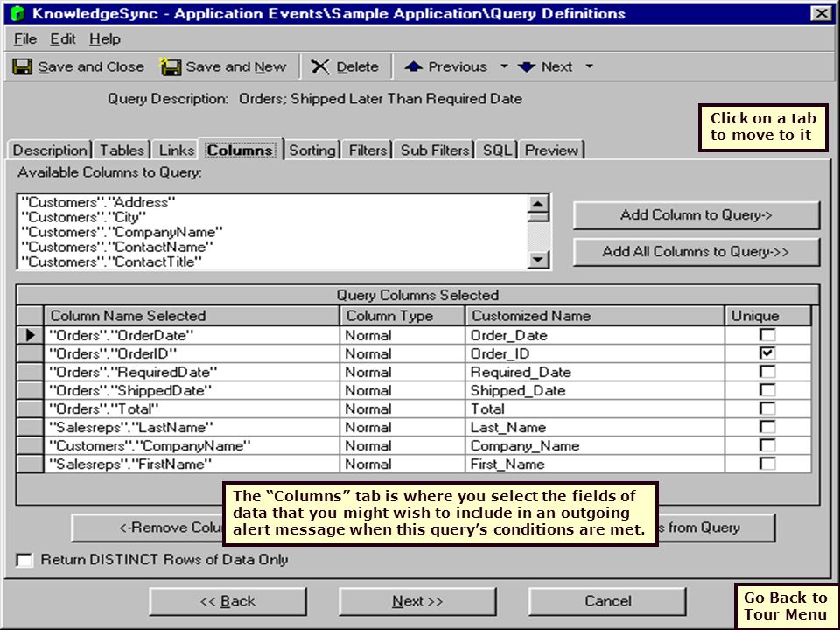Click the available columns list scroll-down arrow
The width and height of the screenshot is (840, 630).
coord(538,260)
